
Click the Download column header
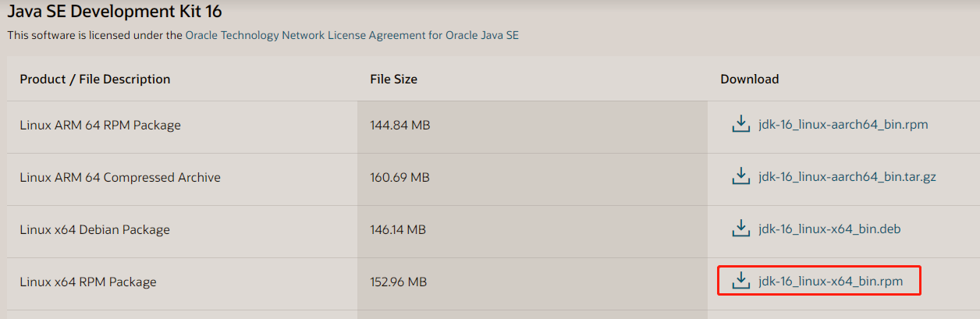pos(749,79)
